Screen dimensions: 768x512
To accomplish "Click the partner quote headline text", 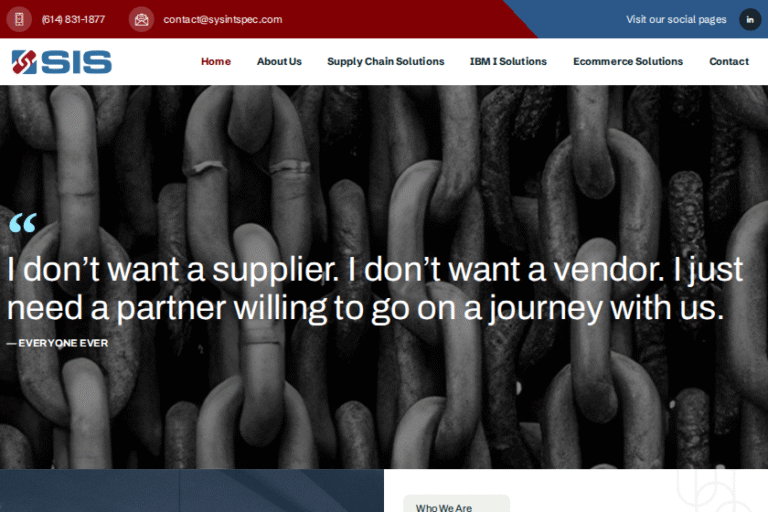I will (375, 289).
